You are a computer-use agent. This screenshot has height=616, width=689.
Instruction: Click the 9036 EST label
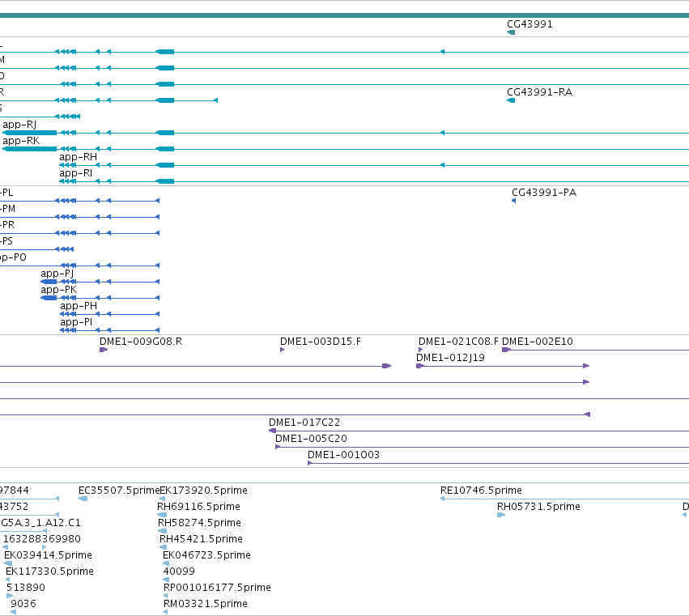pyautogui.click(x=23, y=604)
